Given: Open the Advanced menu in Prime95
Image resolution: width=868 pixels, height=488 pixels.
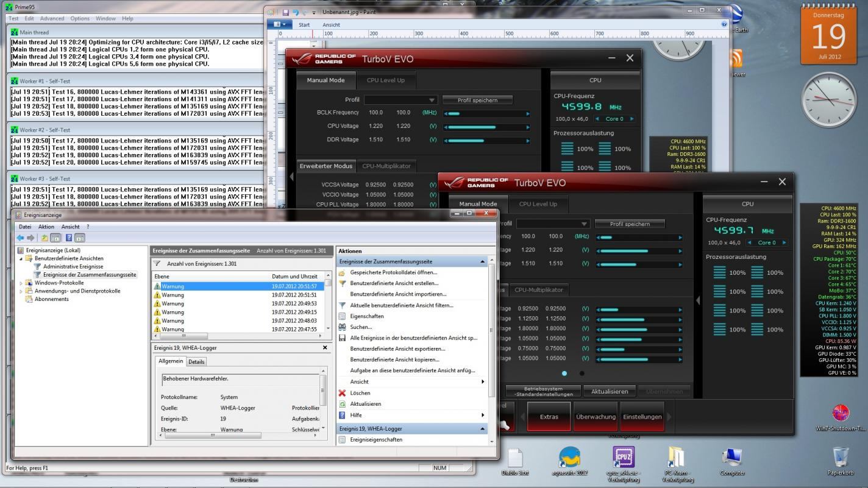Looking at the screenshot, I should coord(52,18).
